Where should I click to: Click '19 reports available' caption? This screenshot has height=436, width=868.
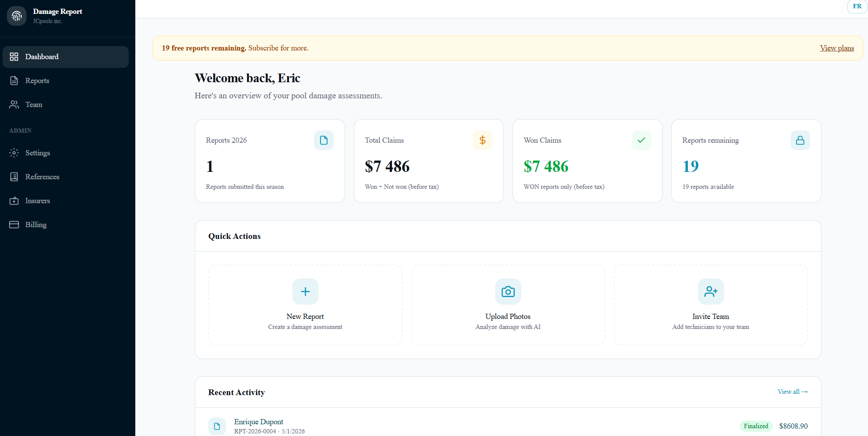708,187
